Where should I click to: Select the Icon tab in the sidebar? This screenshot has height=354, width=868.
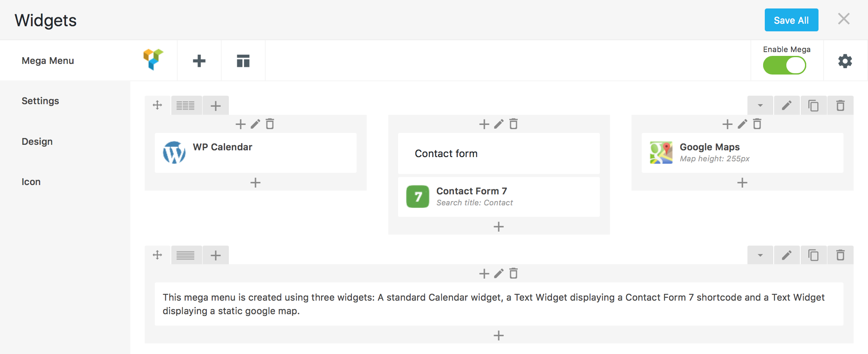[31, 182]
